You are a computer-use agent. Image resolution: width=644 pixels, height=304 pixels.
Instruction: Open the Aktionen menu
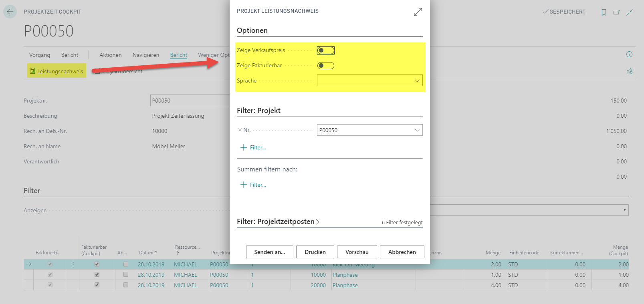[x=111, y=55]
